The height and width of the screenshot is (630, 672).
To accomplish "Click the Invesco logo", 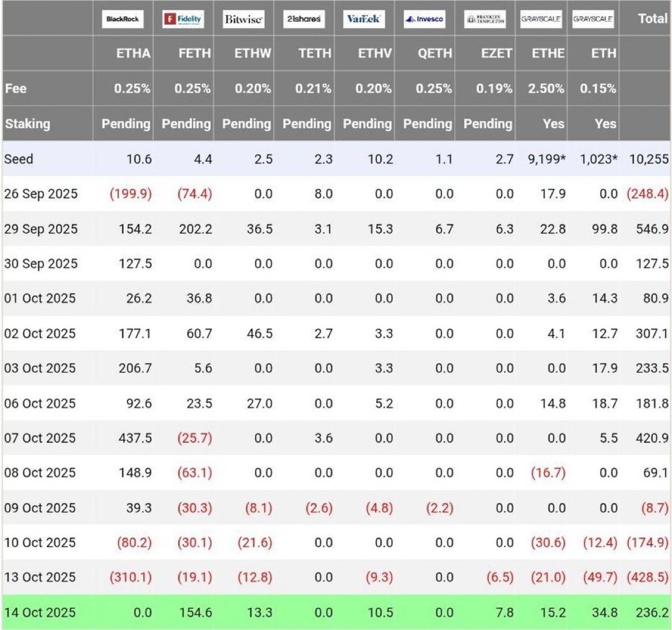I will click(x=424, y=19).
